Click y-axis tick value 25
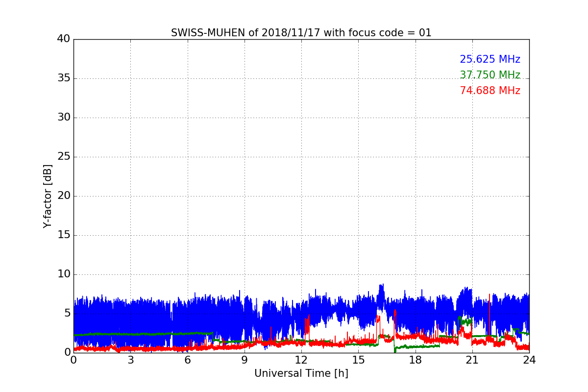This screenshot has height=392, width=588. [x=63, y=156]
